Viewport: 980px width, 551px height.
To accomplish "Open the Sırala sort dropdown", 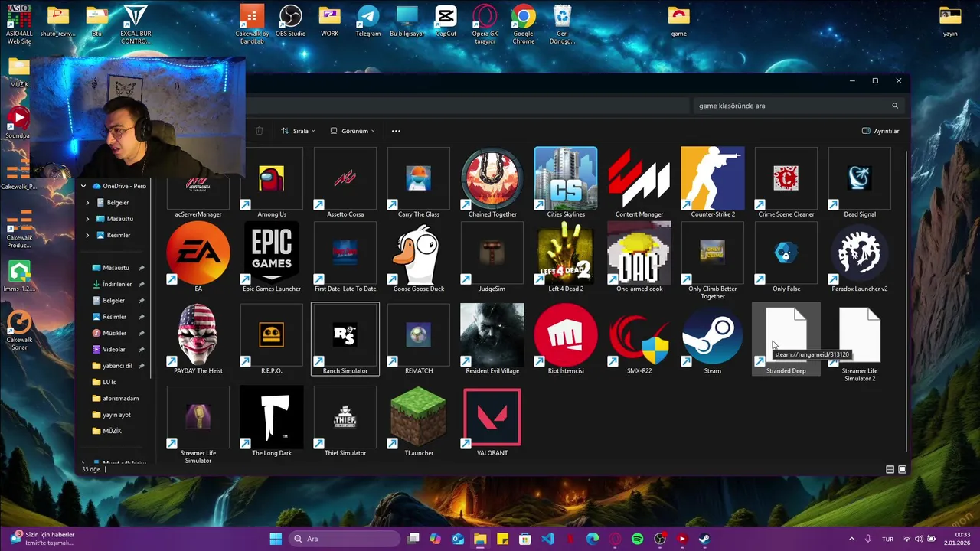I will pos(298,131).
